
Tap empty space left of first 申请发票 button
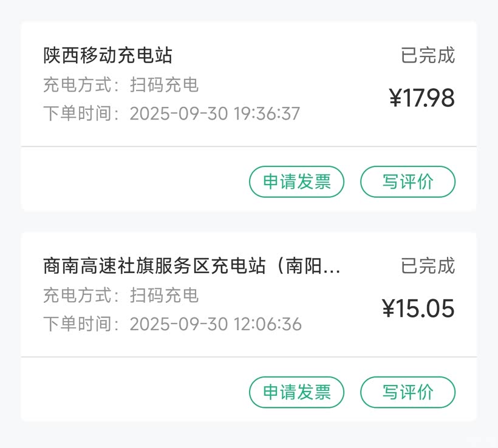click(x=134, y=182)
